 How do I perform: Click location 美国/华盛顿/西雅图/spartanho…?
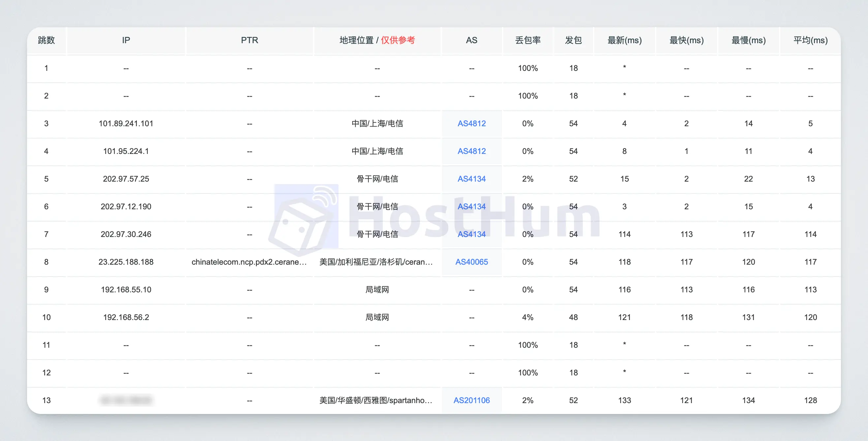pos(376,400)
